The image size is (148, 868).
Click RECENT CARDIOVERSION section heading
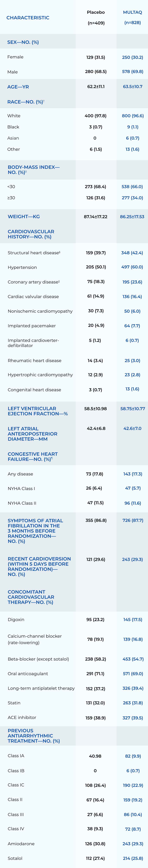39,566
